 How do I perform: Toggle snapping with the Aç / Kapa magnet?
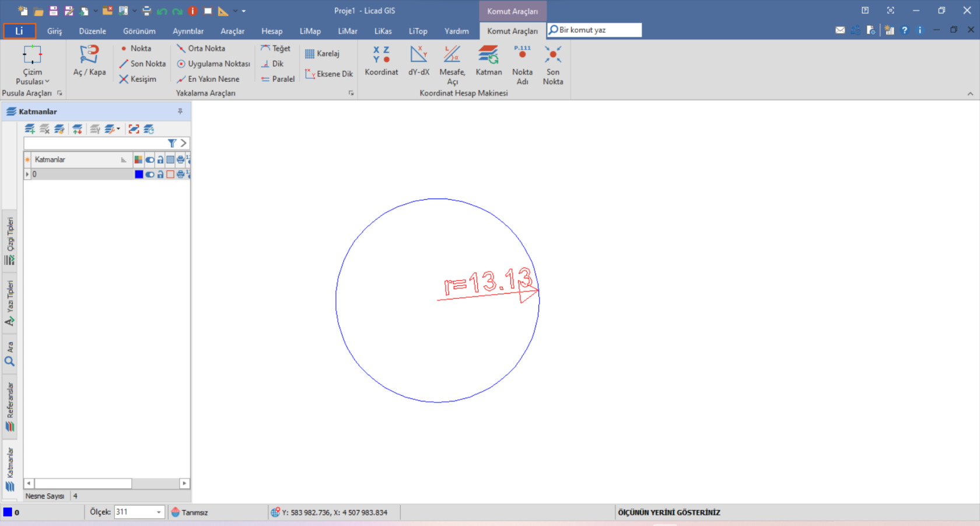point(89,61)
